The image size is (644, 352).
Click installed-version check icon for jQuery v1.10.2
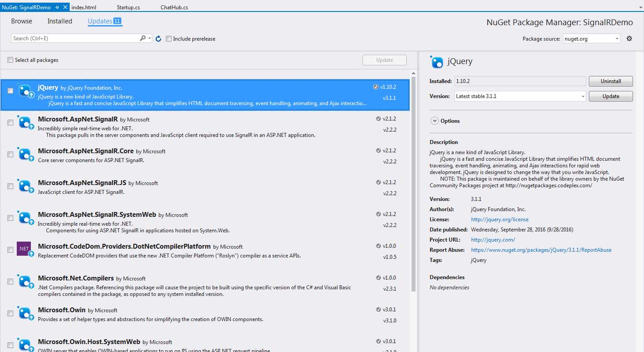pyautogui.click(x=375, y=87)
